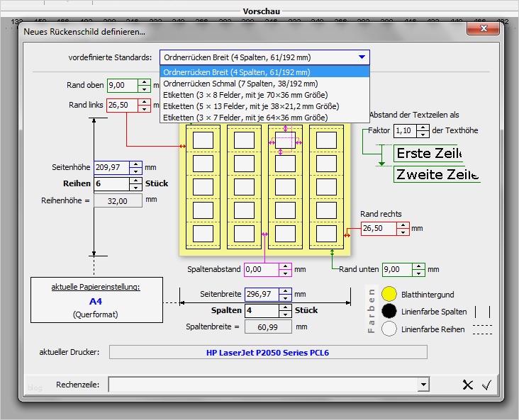The width and height of the screenshot is (519, 420).
Task: Choose Etiketten 3 × 8 Felder option
Action: coord(245,94)
